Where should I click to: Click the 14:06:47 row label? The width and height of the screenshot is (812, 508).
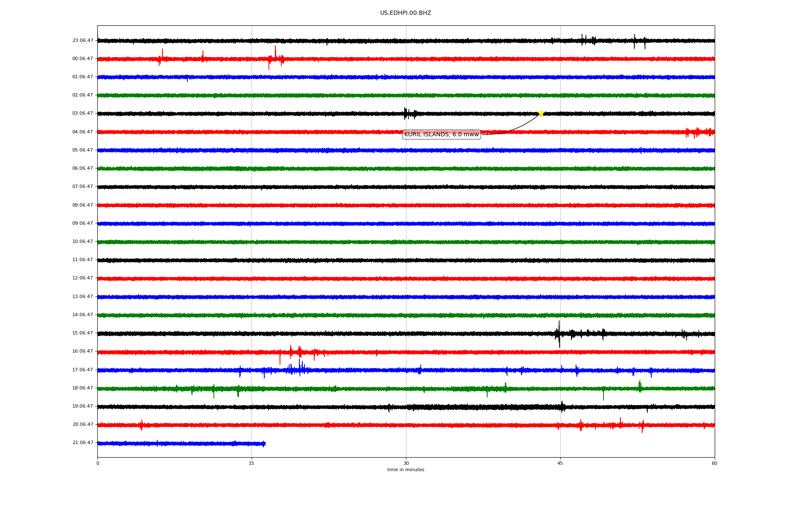[x=83, y=315]
